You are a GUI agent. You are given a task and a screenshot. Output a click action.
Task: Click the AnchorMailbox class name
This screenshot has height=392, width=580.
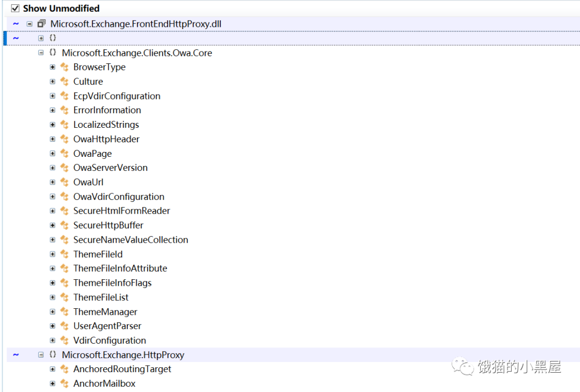104,383
